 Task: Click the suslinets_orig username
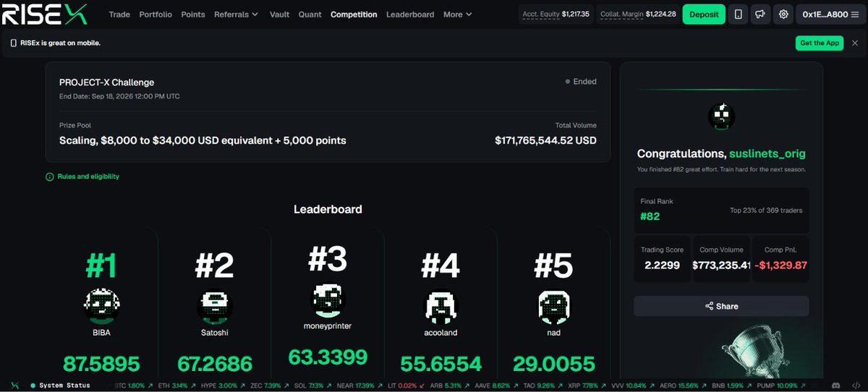[x=767, y=154]
